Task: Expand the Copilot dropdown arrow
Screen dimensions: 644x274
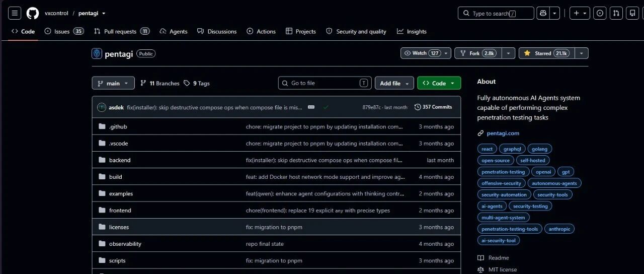Action: pos(554,14)
